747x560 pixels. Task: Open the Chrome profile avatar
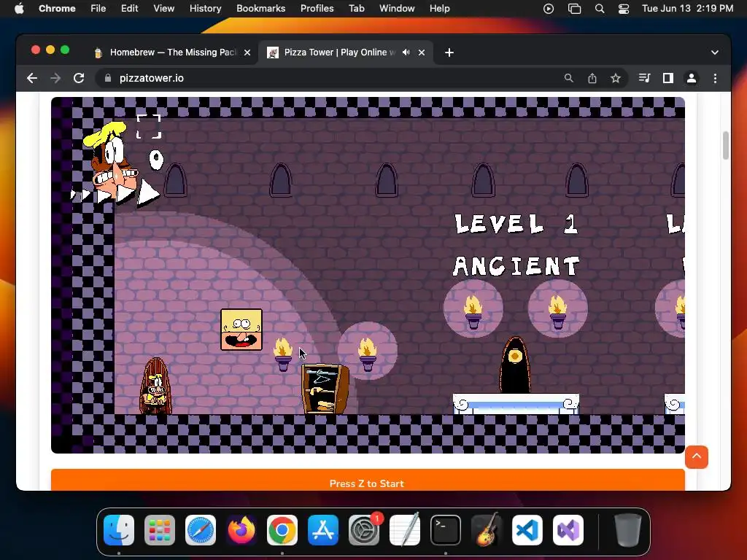(x=692, y=78)
